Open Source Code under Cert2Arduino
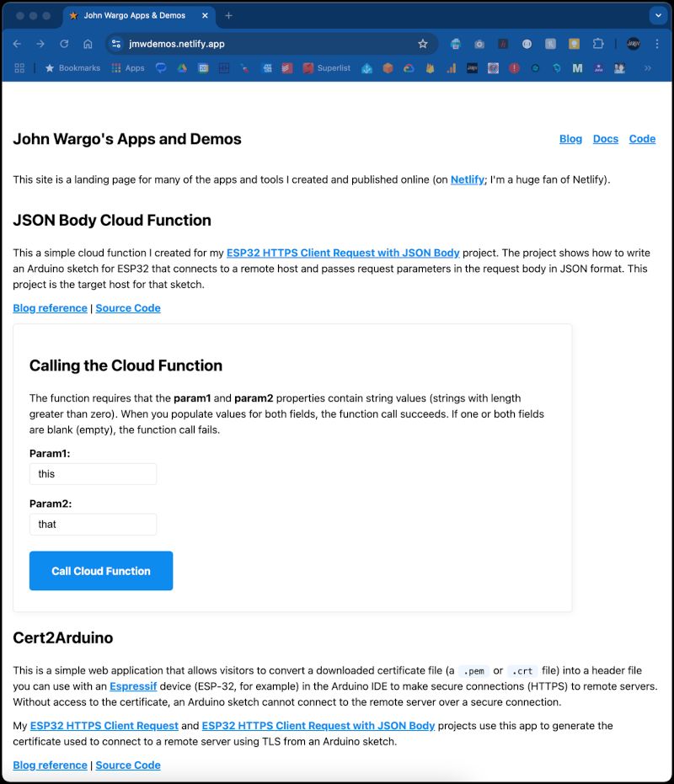 click(128, 765)
